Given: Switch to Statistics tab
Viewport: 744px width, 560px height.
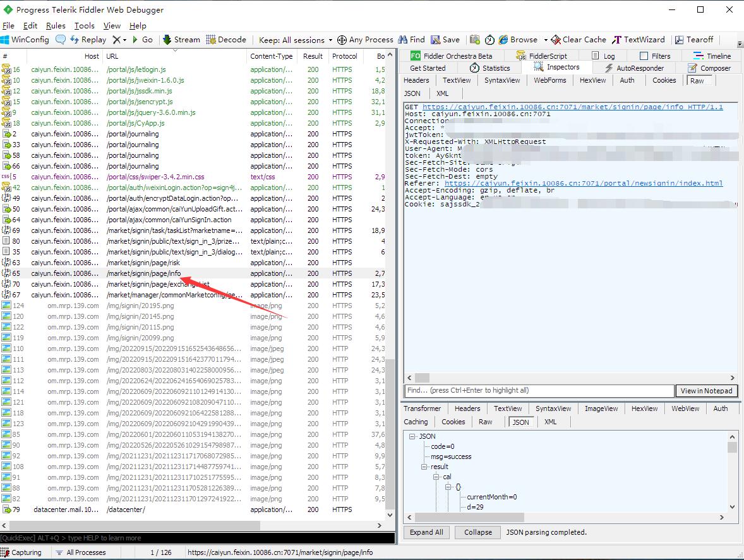Looking at the screenshot, I should pyautogui.click(x=489, y=68).
